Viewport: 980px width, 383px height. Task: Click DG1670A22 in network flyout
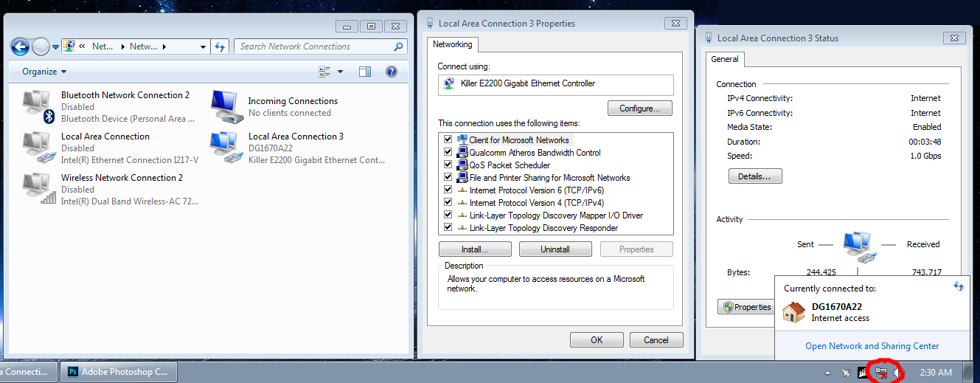click(x=837, y=307)
